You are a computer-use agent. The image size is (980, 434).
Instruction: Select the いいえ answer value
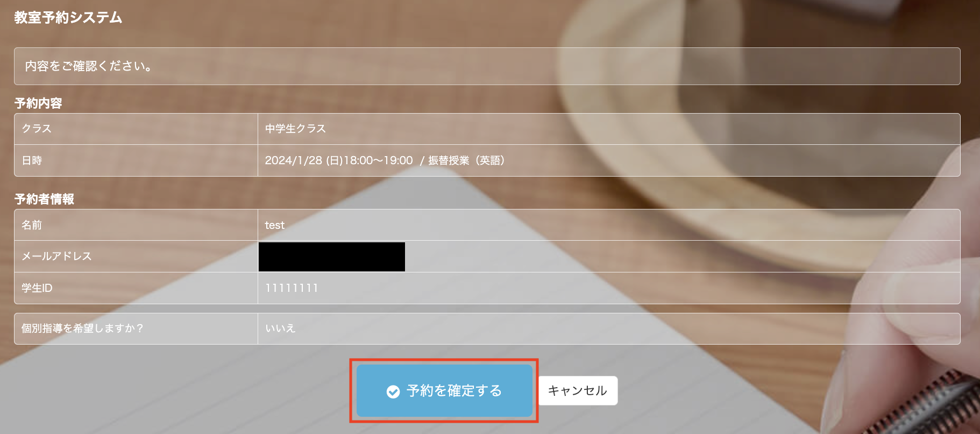coord(280,328)
